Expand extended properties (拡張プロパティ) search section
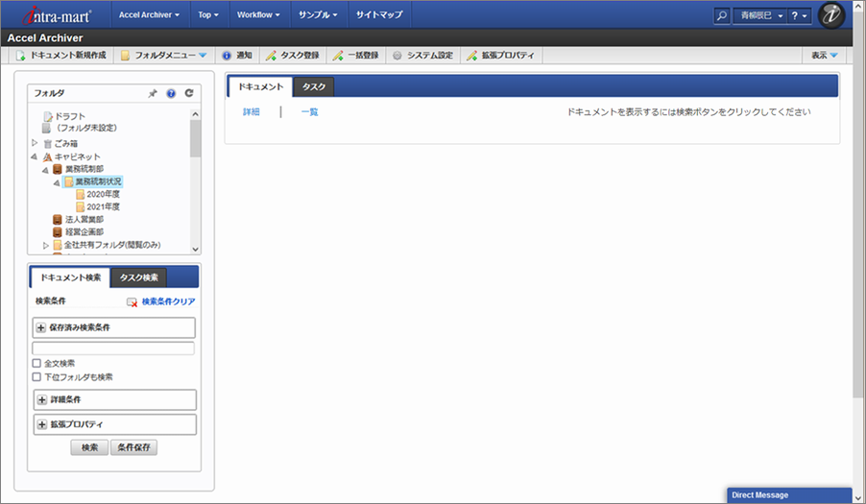This screenshot has height=504, width=866. [x=42, y=424]
